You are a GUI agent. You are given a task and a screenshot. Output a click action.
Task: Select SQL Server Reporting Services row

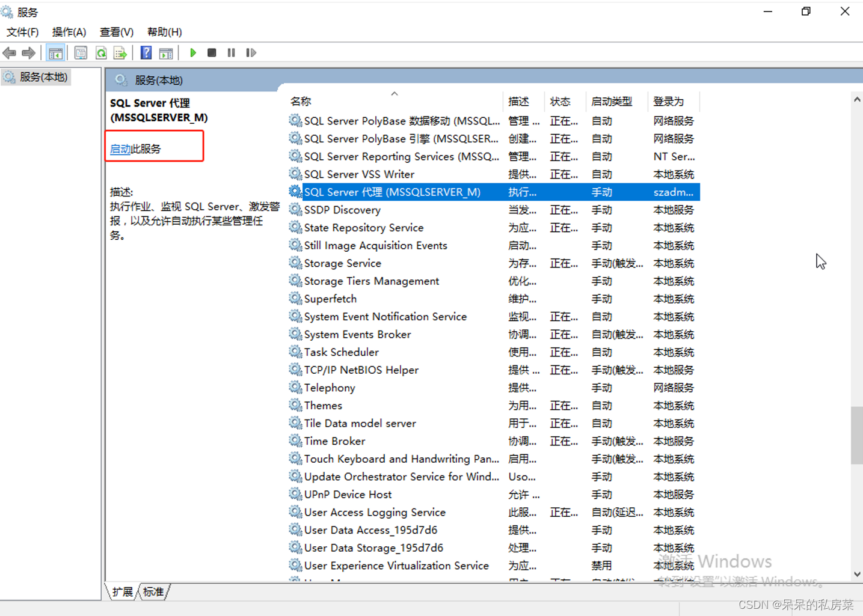click(x=493, y=156)
